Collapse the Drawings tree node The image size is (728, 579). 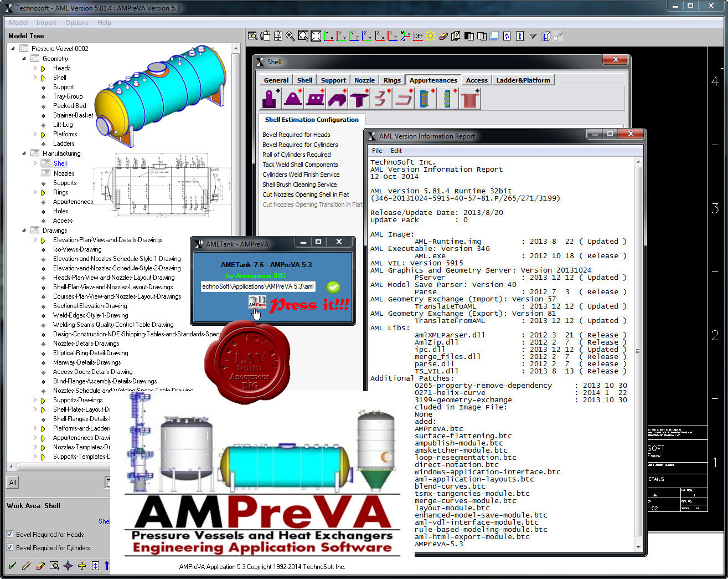tap(24, 230)
